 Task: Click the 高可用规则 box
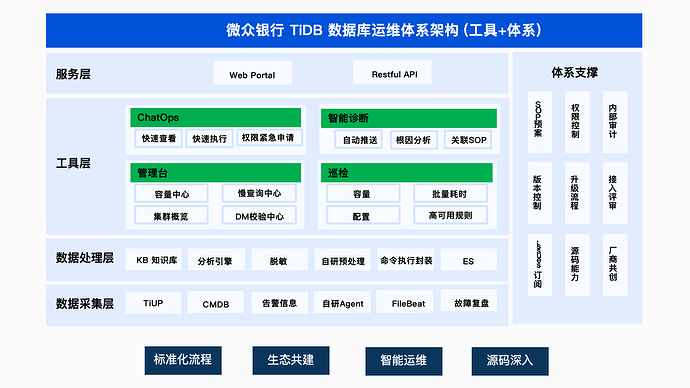pos(450,215)
